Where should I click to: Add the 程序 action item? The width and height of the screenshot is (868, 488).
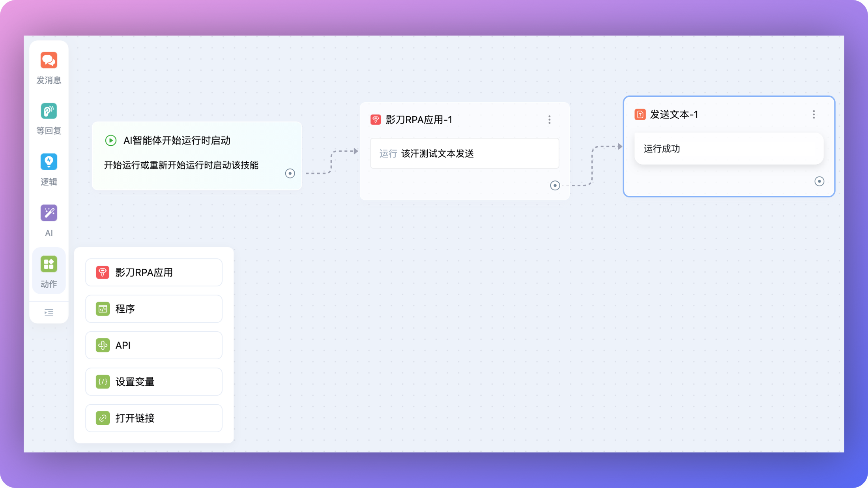click(x=154, y=309)
